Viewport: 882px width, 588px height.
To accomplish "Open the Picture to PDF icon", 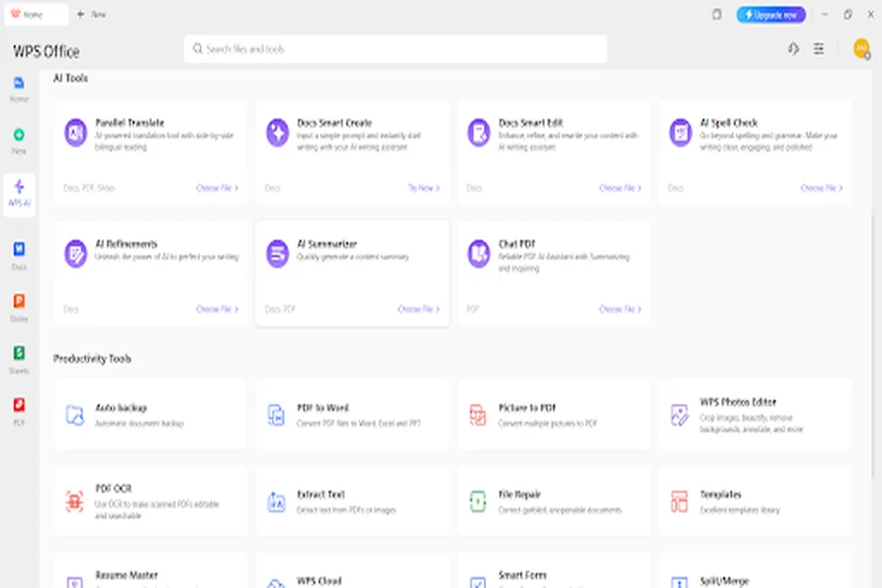I will click(478, 414).
